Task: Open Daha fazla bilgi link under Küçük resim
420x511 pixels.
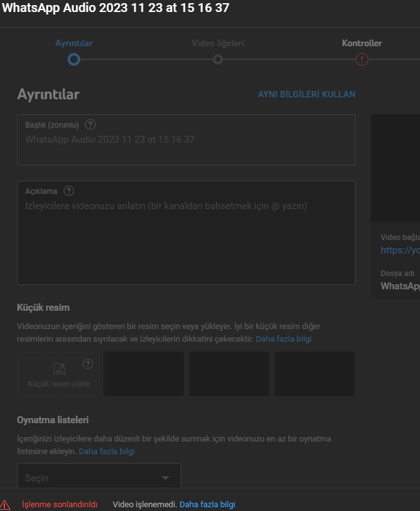Action: [284, 339]
